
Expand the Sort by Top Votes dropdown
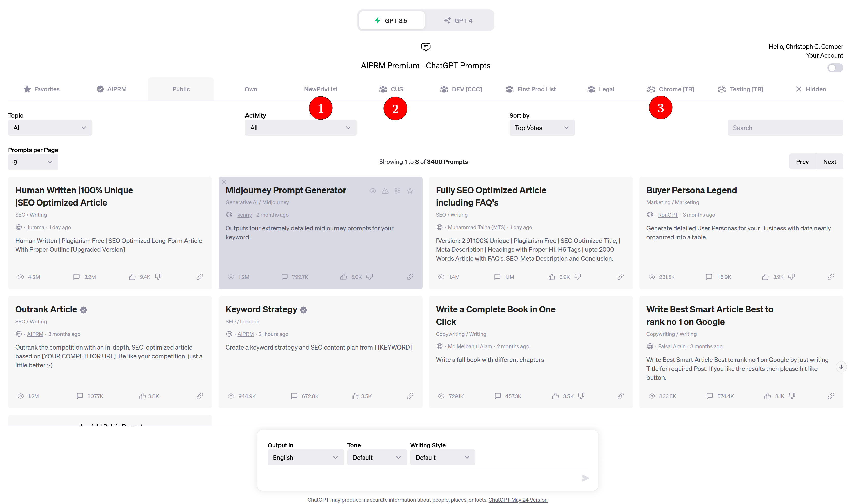click(542, 128)
